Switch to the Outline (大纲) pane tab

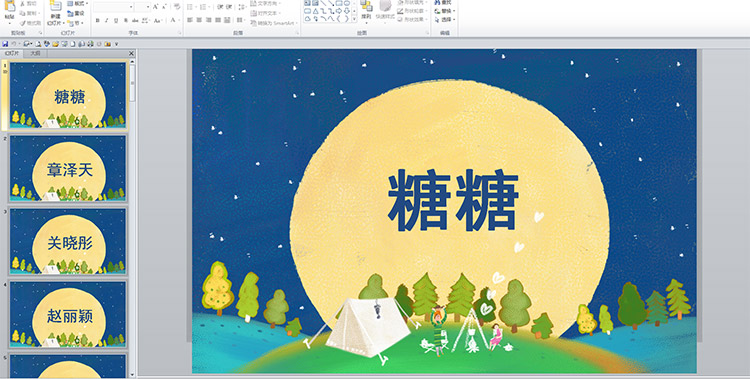[35, 53]
